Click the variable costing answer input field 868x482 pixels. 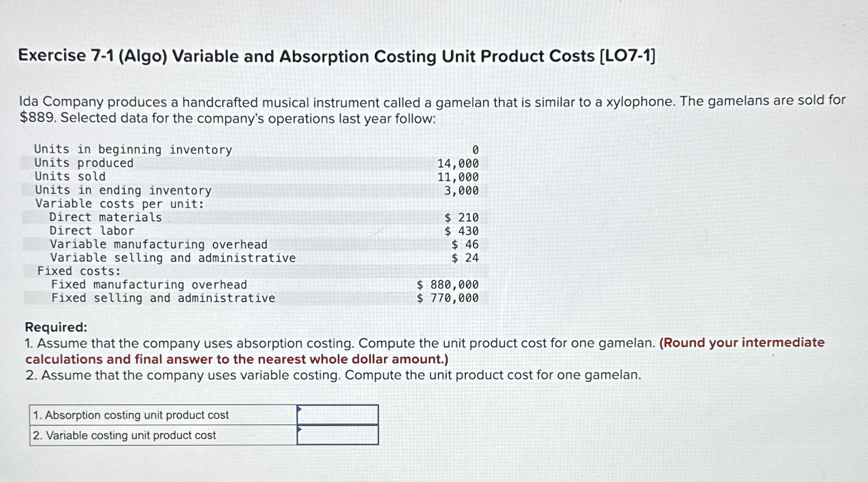click(338, 435)
